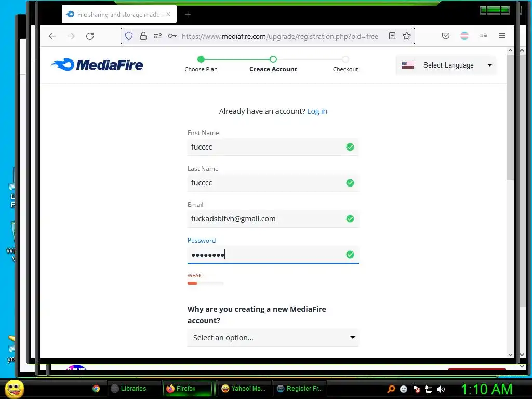
Task: Open the action center flag tray icon
Action: 416,389
